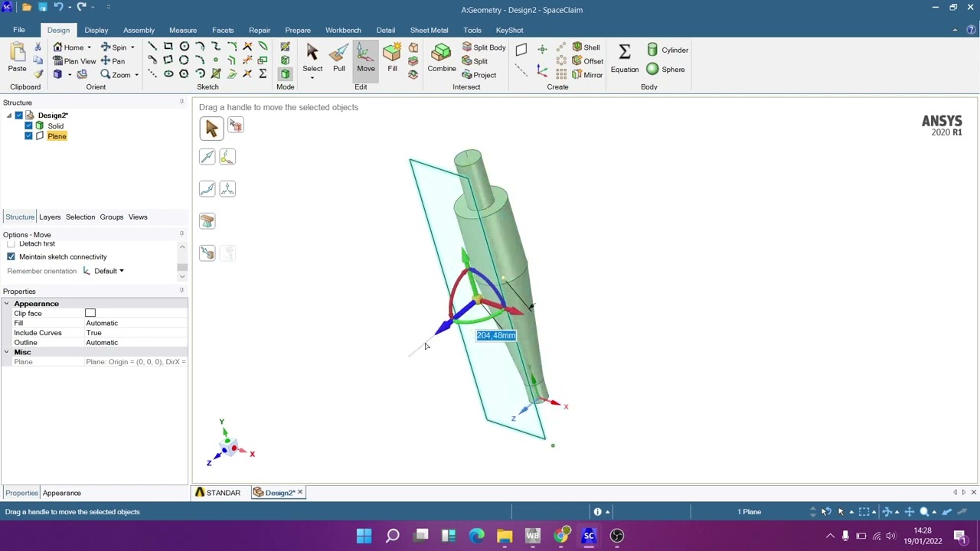980x551 pixels.
Task: Click the Select tool guide arrow in viewport
Action: tap(211, 128)
